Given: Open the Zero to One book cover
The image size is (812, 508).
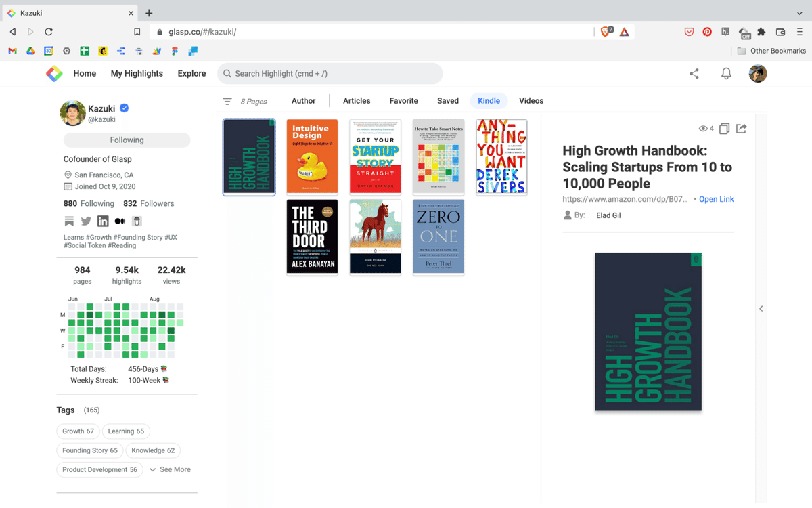Looking at the screenshot, I should click(438, 236).
